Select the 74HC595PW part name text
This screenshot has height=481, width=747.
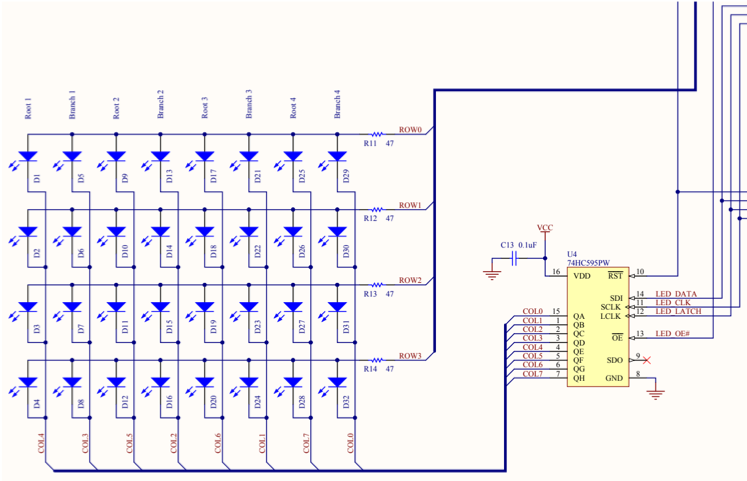(588, 263)
